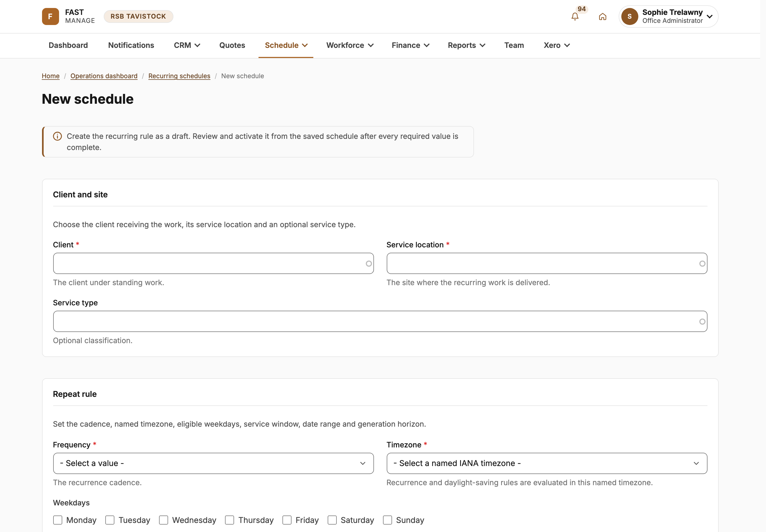Click the Service type lookup circle icon
766x532 pixels.
pos(702,322)
